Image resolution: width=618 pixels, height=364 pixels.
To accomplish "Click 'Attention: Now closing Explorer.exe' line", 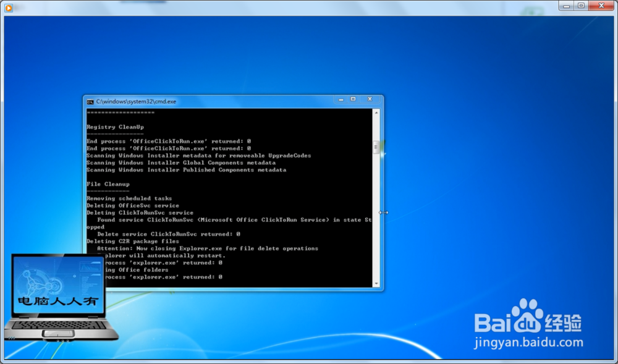I will coord(208,248).
